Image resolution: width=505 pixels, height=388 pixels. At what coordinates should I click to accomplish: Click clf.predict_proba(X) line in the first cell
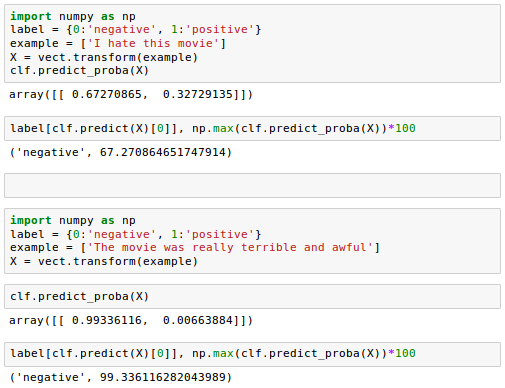pos(79,71)
